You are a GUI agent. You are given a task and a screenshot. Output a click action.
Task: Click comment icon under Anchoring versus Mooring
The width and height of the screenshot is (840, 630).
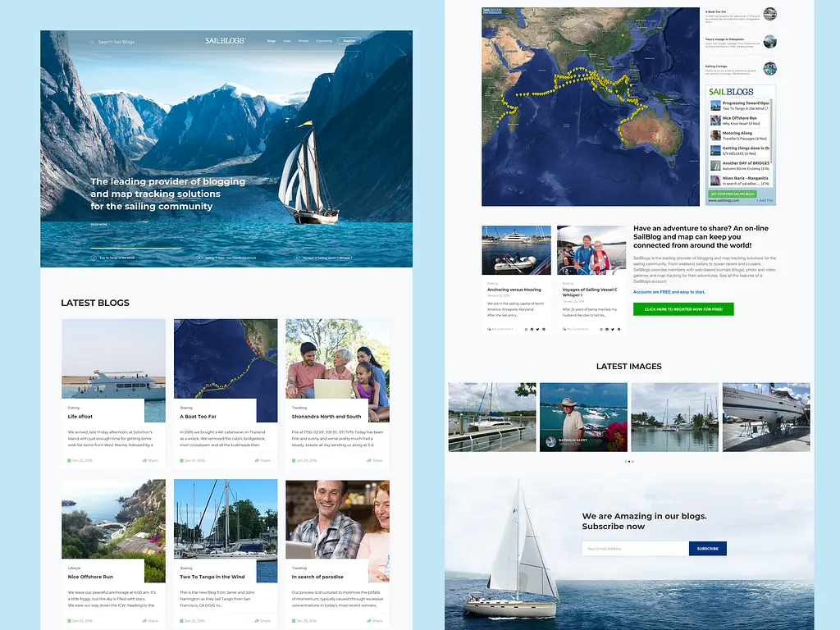(x=489, y=329)
